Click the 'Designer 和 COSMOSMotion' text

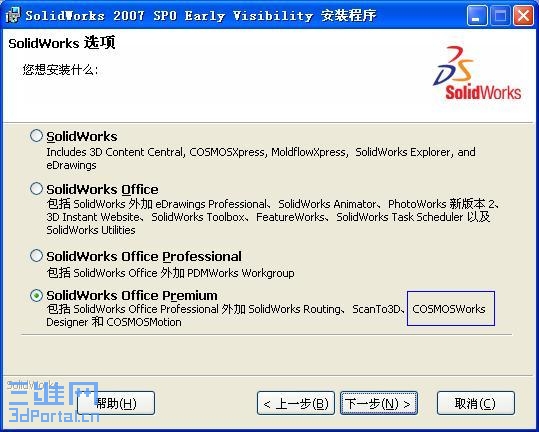pos(114,322)
